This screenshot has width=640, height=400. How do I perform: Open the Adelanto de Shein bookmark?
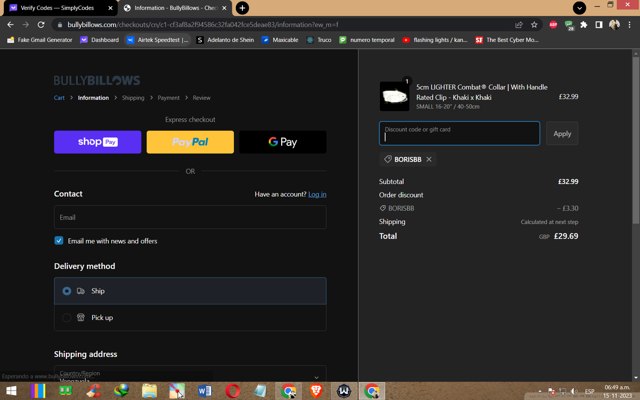pyautogui.click(x=225, y=40)
